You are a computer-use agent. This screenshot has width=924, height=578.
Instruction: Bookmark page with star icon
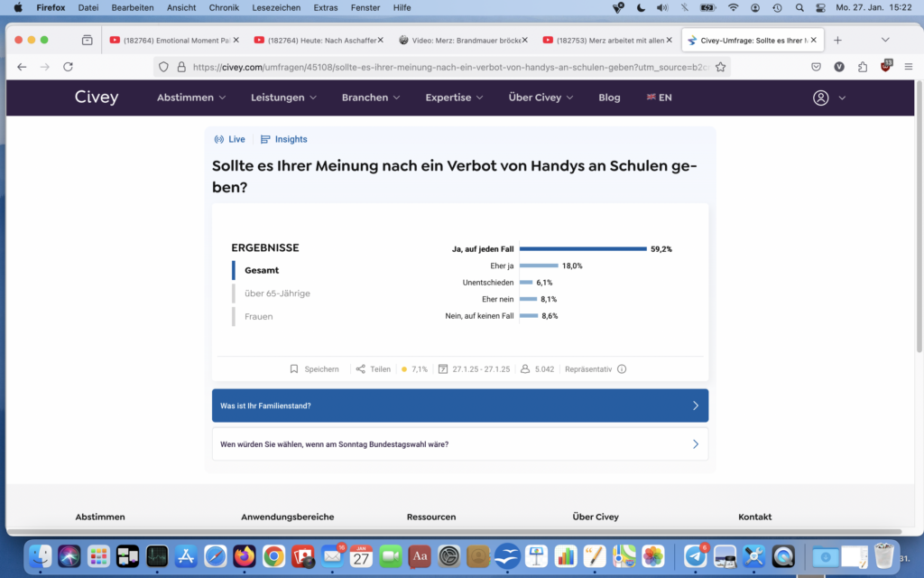[720, 67]
